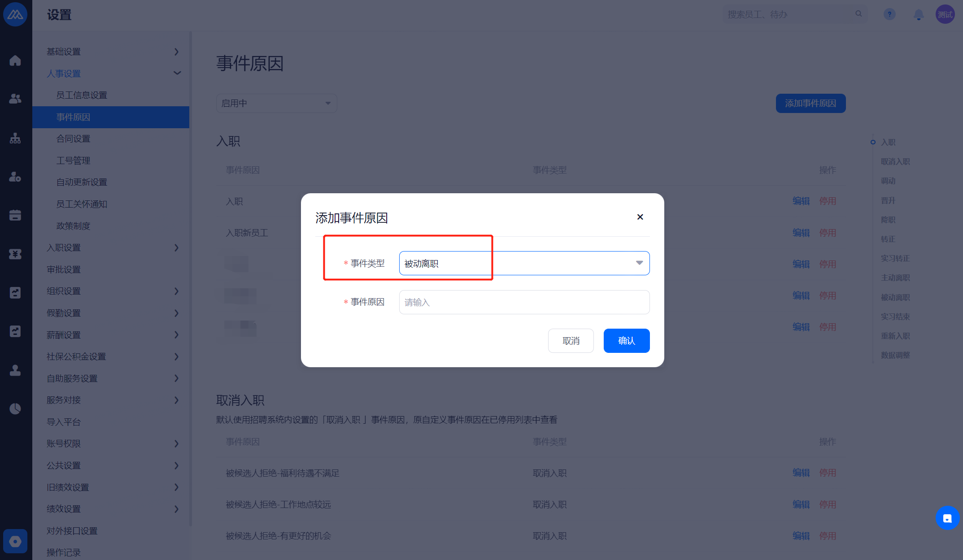Click the pie chart reports icon
This screenshot has height=560, width=963.
15,409
